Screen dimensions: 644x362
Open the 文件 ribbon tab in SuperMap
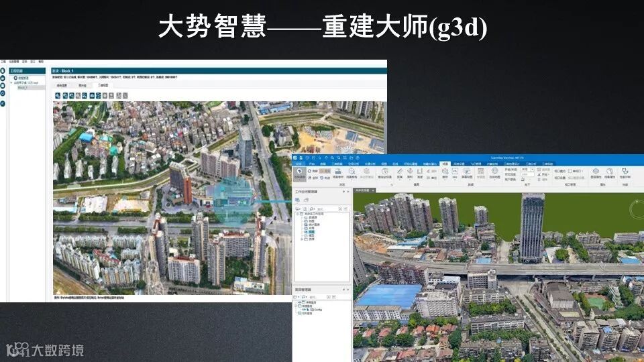[x=298, y=164]
